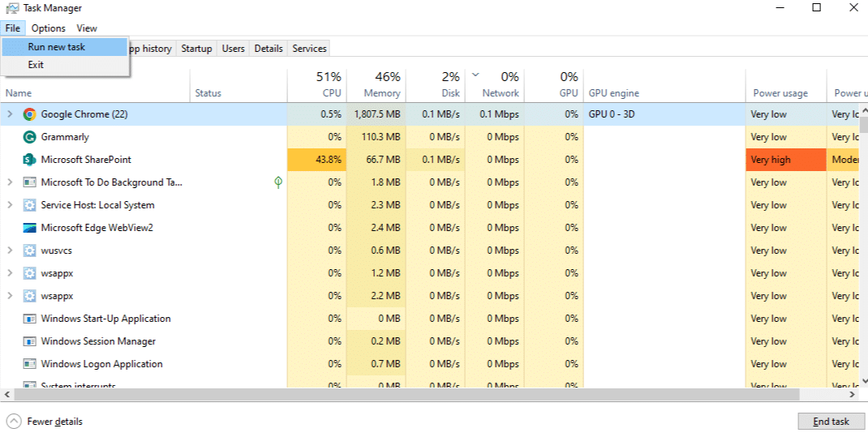Click the Fewer details link
Image resolution: width=868 pixels, height=437 pixels.
click(55, 422)
